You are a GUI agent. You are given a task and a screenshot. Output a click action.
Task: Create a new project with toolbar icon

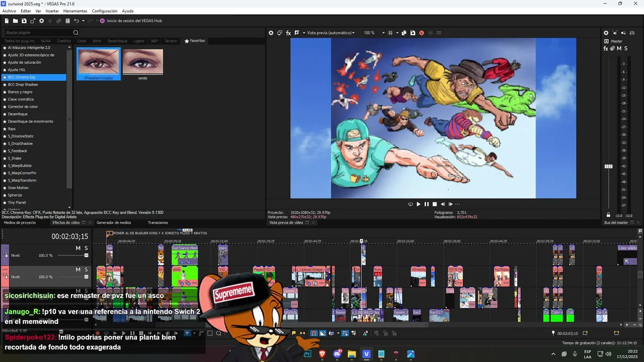pos(7,21)
